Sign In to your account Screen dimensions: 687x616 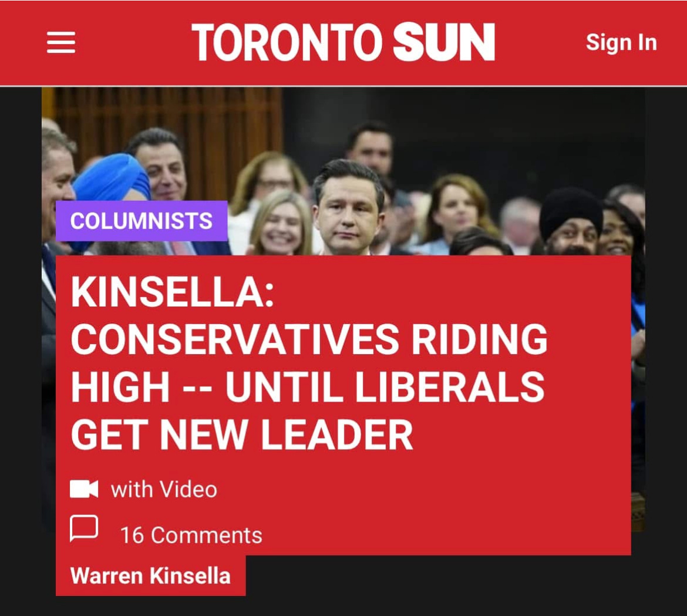click(x=621, y=42)
